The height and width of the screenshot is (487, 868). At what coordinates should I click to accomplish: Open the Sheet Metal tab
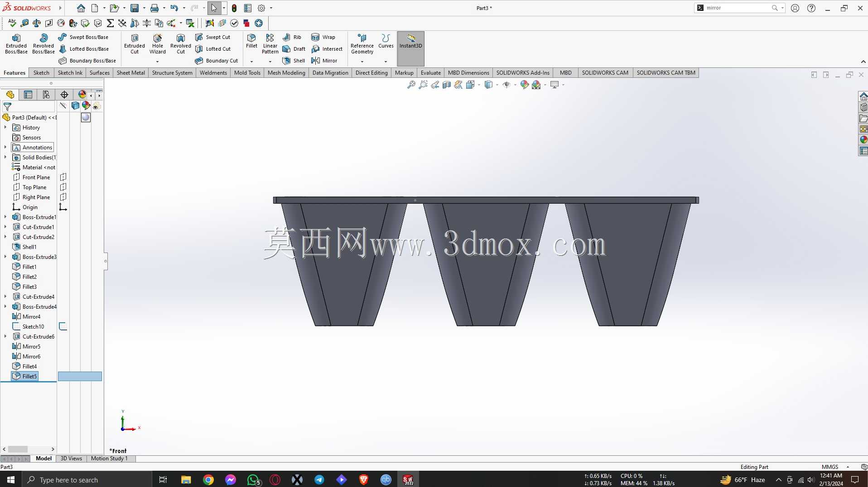click(131, 73)
